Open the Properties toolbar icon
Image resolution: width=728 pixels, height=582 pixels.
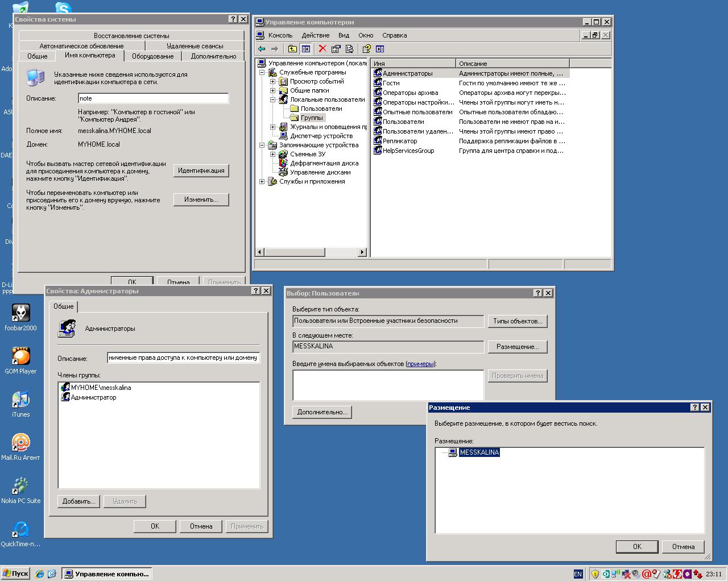[x=336, y=49]
